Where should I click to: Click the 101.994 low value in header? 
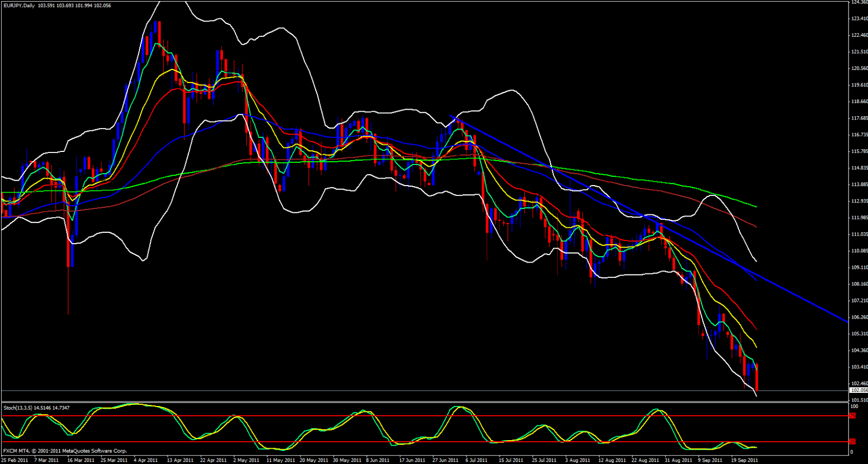(84, 5)
